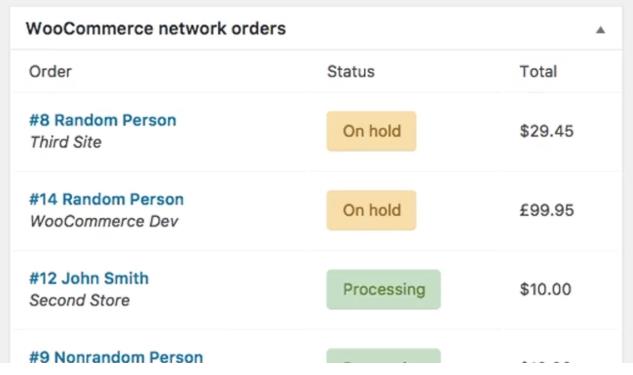Open order #14 Random Person
The image size is (633, 375).
[x=107, y=199]
